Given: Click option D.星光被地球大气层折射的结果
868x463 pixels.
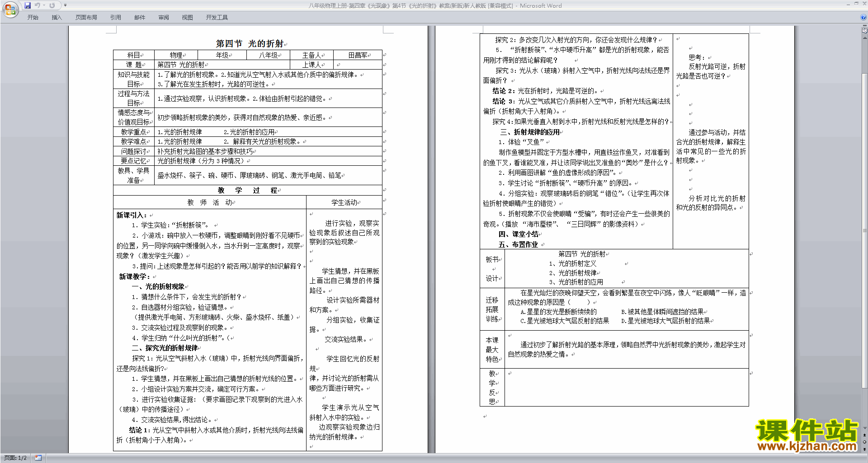Looking at the screenshot, I should pyautogui.click(x=665, y=321).
